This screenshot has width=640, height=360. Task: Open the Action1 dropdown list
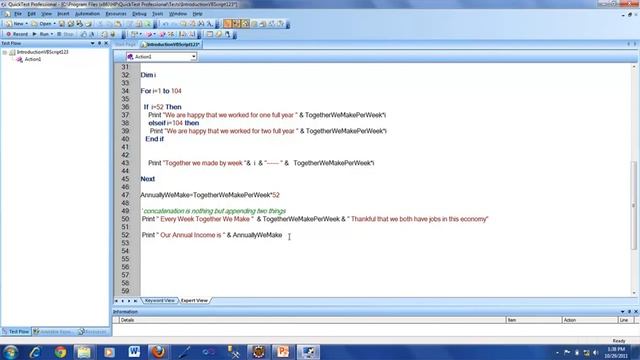[193, 57]
